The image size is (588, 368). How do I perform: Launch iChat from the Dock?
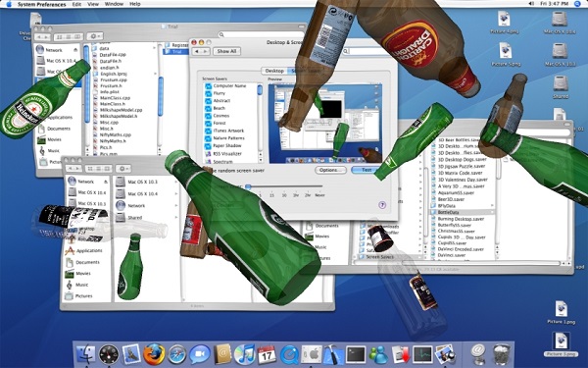(x=200, y=354)
